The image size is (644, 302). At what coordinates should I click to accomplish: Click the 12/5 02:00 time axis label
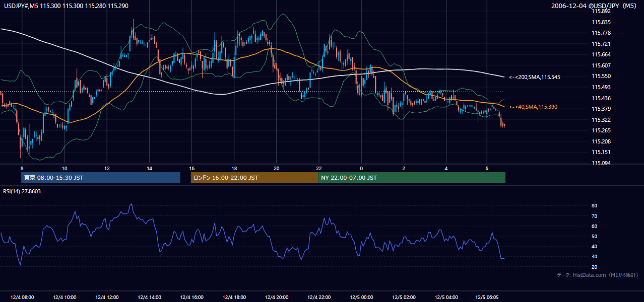(x=404, y=297)
